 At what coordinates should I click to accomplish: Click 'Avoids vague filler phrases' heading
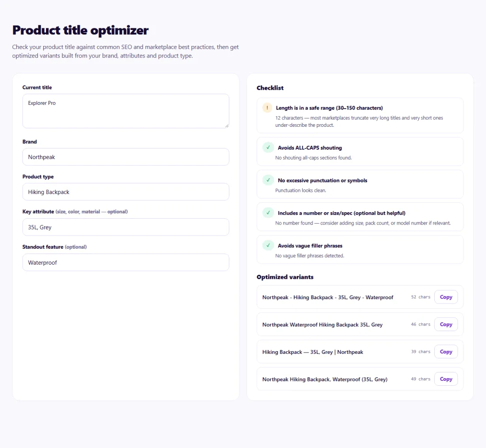310,246
